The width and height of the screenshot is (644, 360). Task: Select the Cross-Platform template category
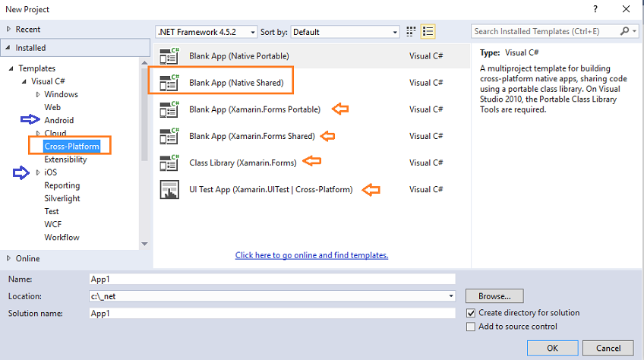pyautogui.click(x=72, y=147)
